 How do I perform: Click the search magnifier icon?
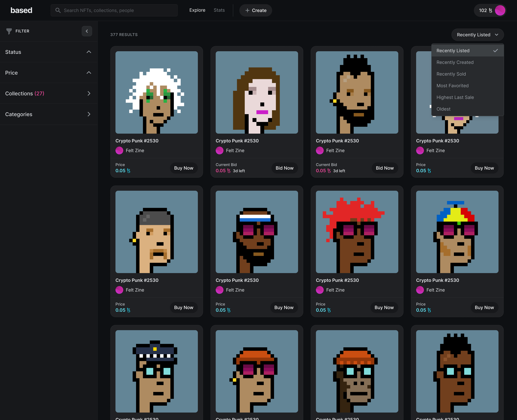(x=58, y=10)
